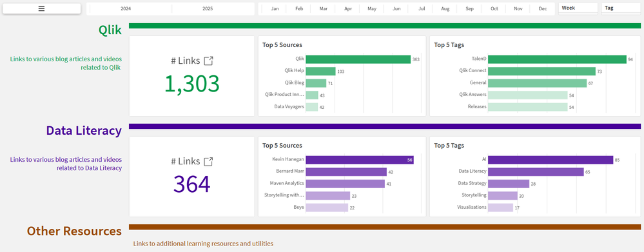Open the Week filter dropdown

click(x=578, y=8)
